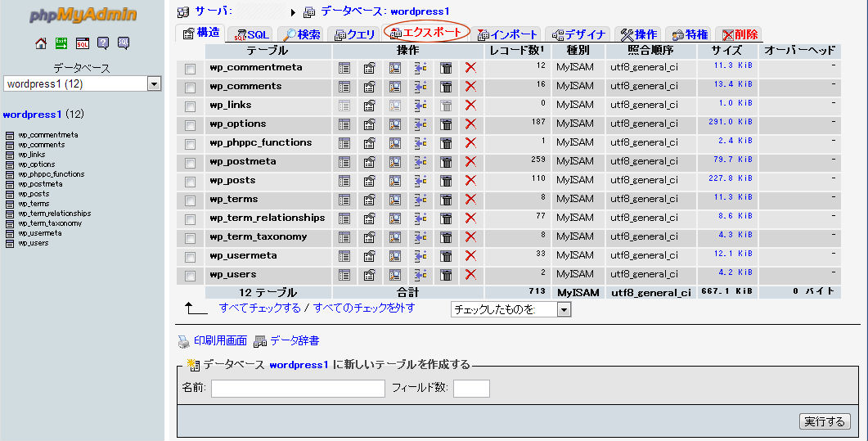Click the green Exit logout icon
Screen dimensions: 868x441
pyautogui.click(x=61, y=43)
